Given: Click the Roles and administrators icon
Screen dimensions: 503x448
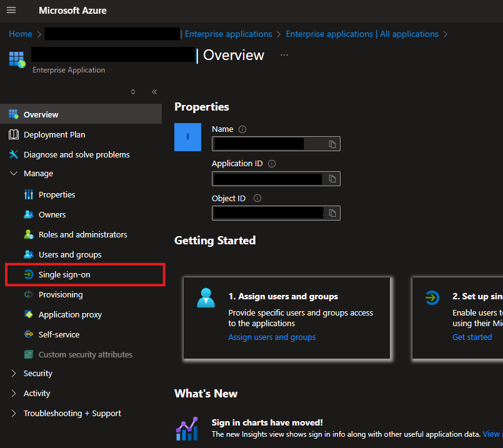Looking at the screenshot, I should coord(29,234).
